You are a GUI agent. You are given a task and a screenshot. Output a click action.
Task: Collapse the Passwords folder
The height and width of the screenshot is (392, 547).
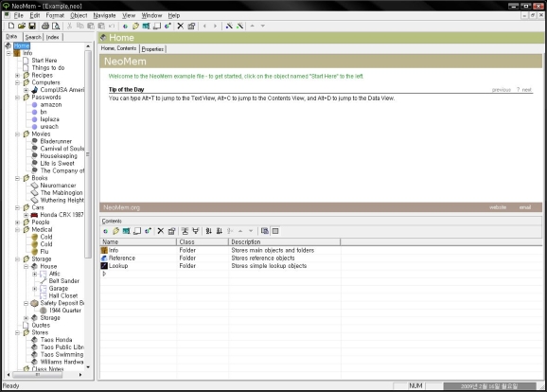[17, 98]
